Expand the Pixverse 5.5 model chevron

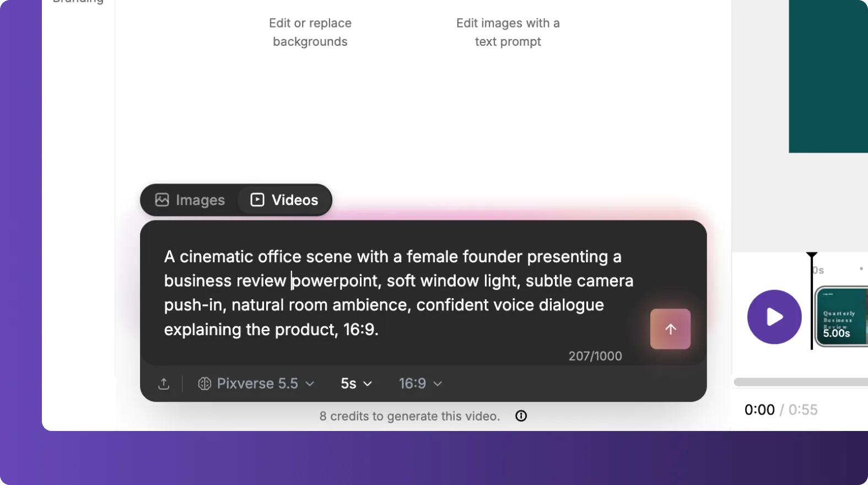(x=310, y=384)
